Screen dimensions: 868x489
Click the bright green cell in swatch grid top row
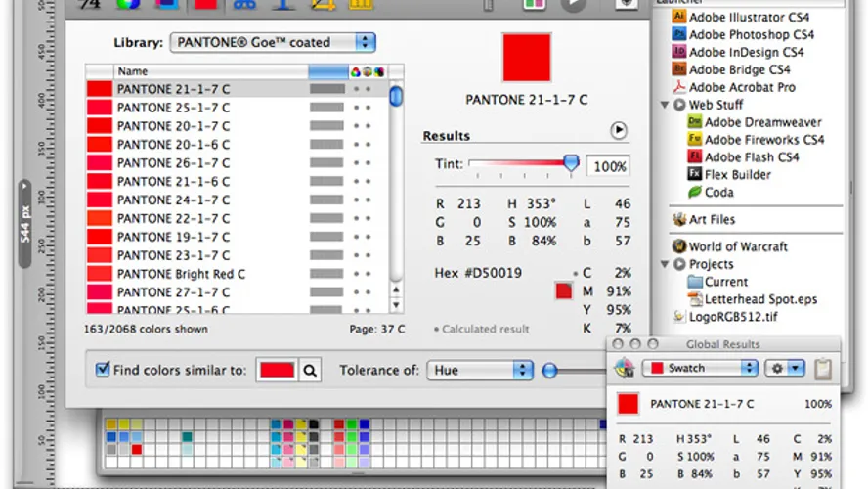coord(352,424)
